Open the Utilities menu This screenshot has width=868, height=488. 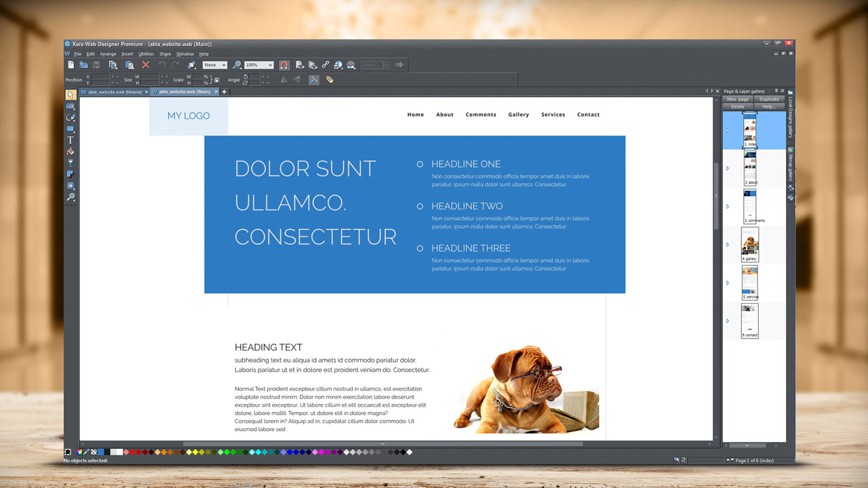click(146, 54)
